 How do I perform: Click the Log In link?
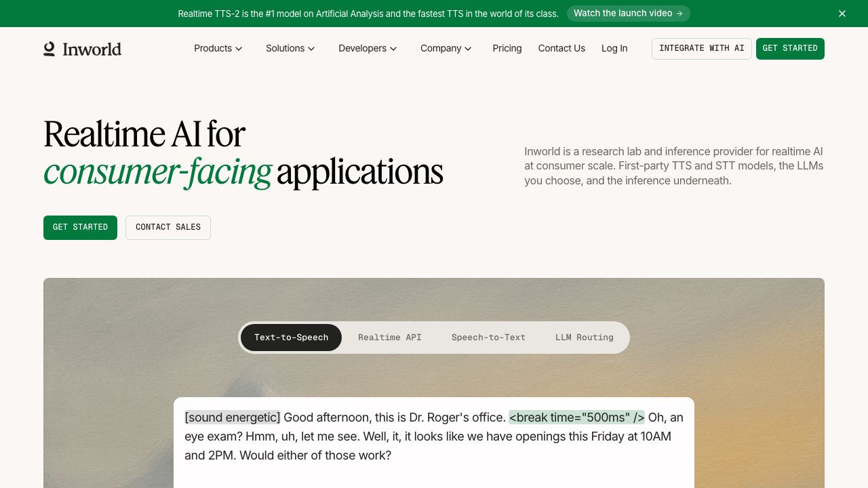[614, 49]
